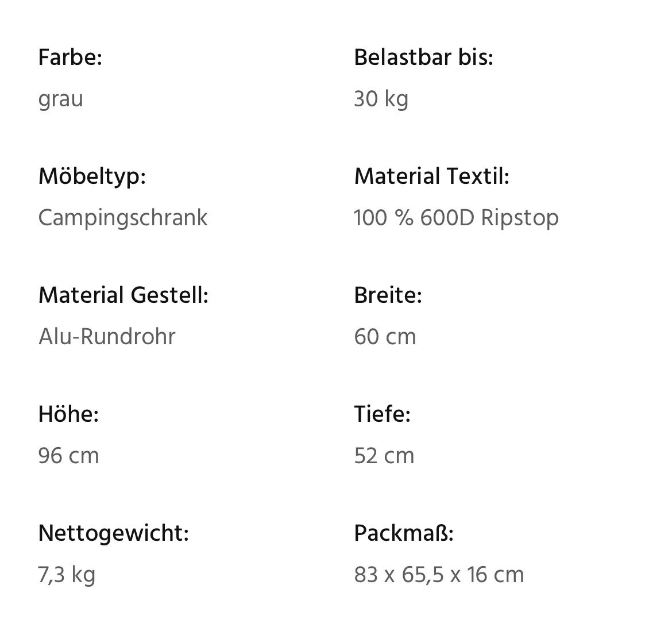This screenshot has height=631, width=672.
Task: Select the 'Alu-Rundrohr' value
Action: tap(107, 337)
